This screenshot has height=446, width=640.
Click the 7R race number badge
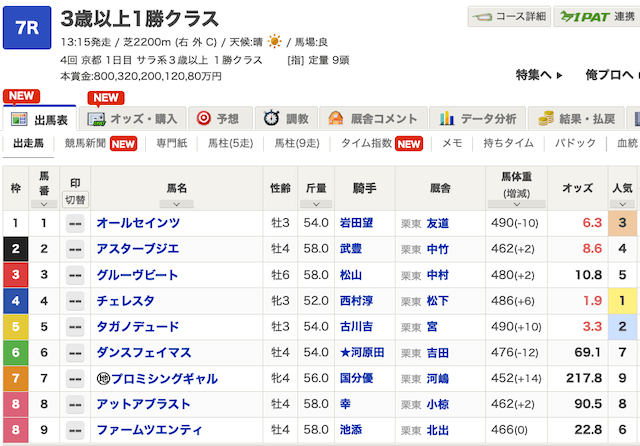(x=27, y=28)
